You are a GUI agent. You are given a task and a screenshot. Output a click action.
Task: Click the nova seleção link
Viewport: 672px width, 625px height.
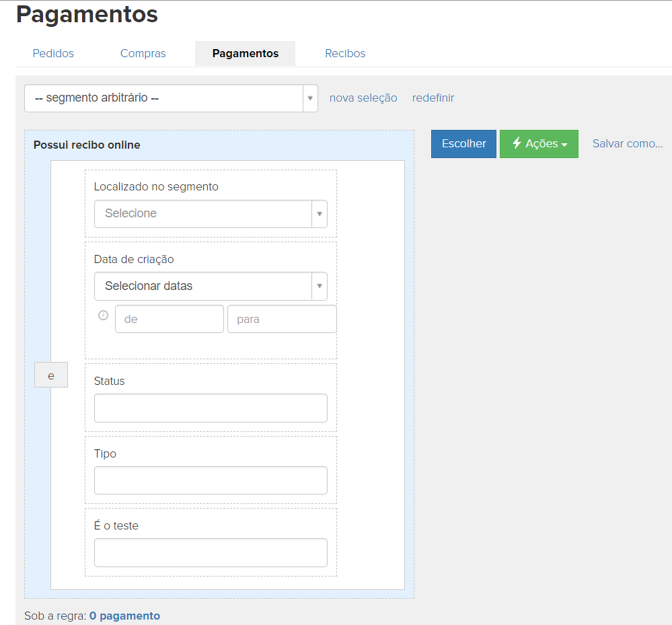[x=363, y=98]
